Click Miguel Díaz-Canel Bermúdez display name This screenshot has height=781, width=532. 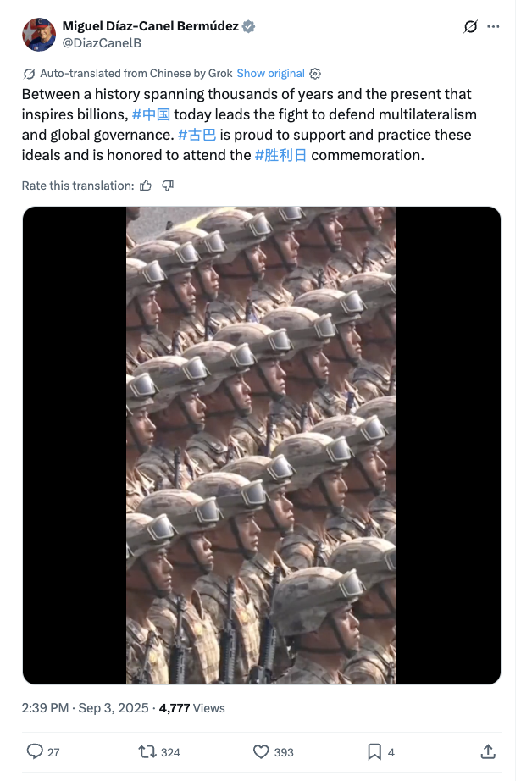[x=151, y=26]
